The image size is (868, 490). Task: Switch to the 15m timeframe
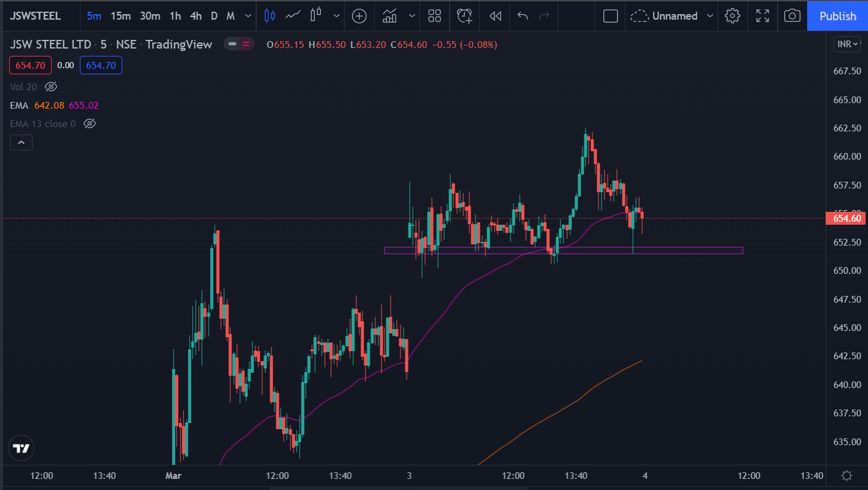(x=120, y=16)
